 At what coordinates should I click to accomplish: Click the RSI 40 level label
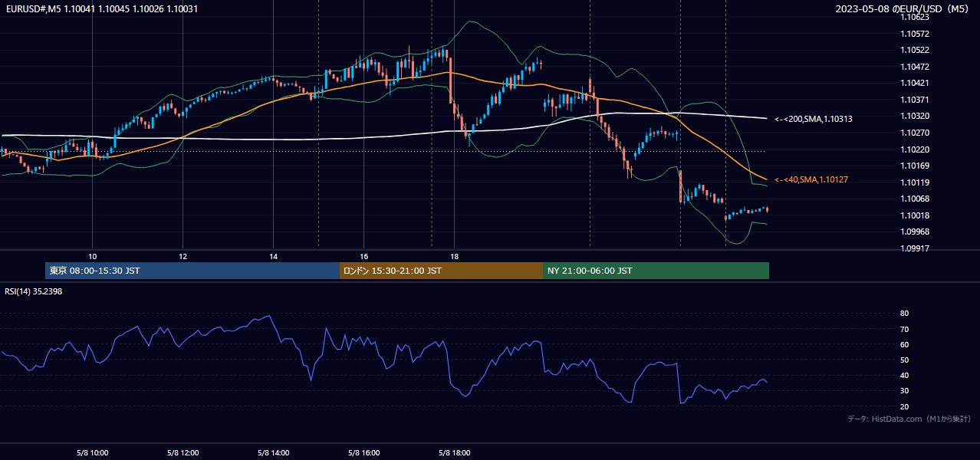[x=904, y=375]
